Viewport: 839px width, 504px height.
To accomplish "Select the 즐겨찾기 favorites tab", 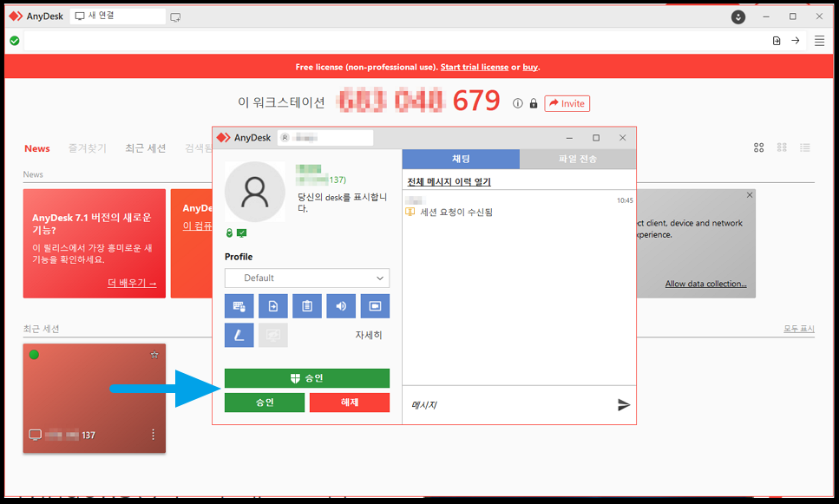I will tap(88, 148).
